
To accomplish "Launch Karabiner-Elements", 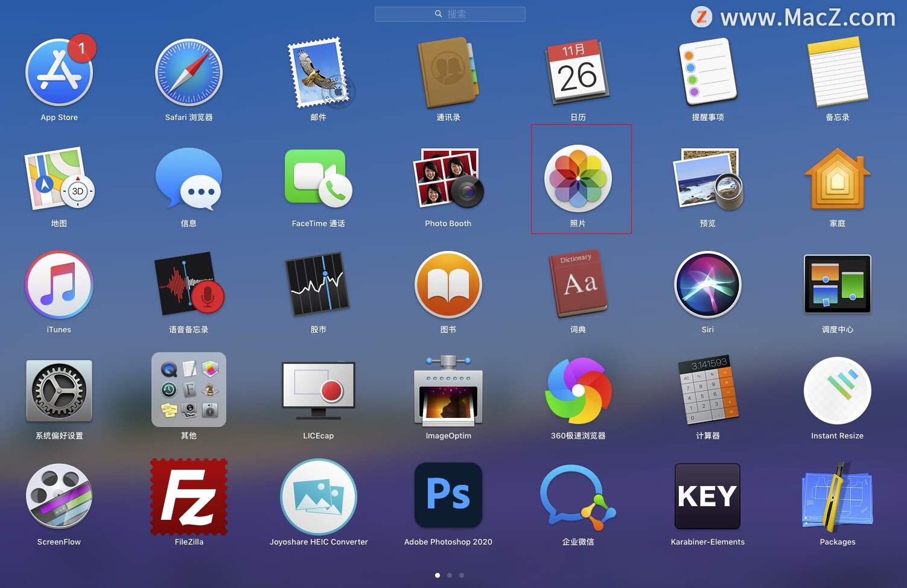I will (708, 496).
